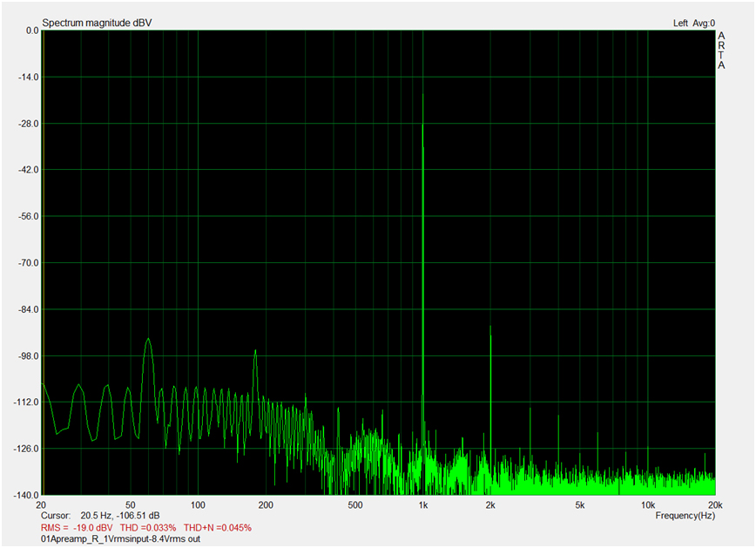Viewport: 756px width, 548px height.
Task: Click the THD+N =0.045% value
Action: pyautogui.click(x=218, y=528)
